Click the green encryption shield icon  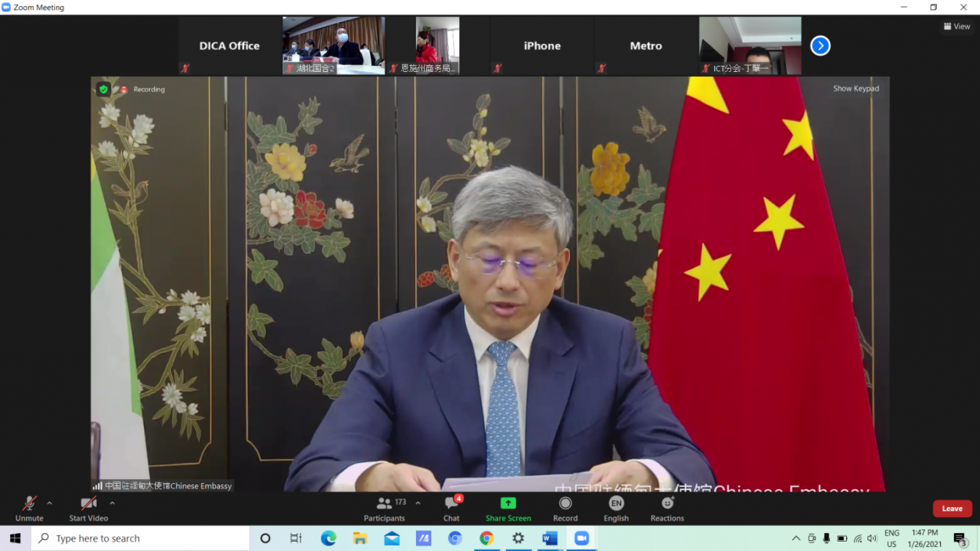[103, 89]
